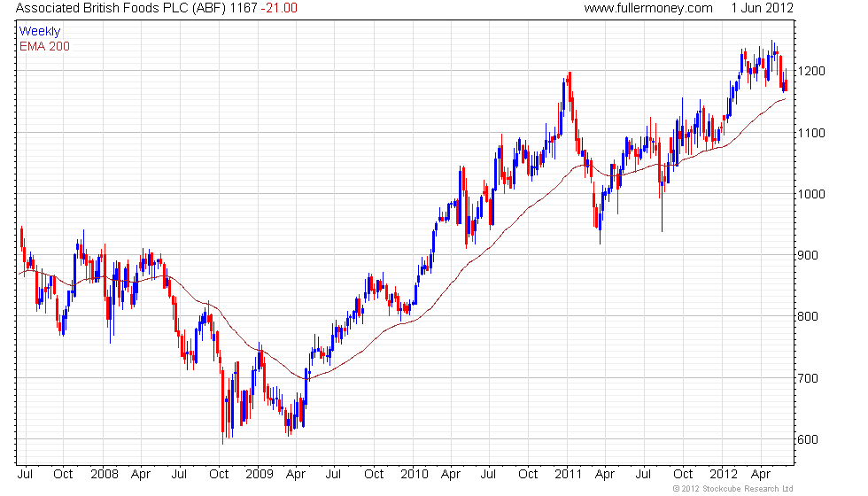Select the '2009' year label on time axis
868x496 pixels.
coord(260,474)
